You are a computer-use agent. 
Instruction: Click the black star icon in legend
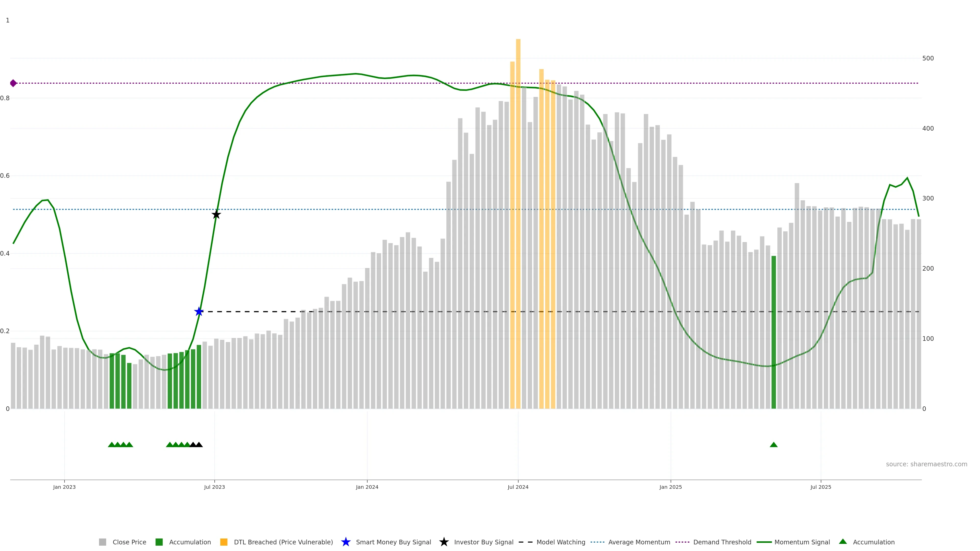[x=444, y=542]
